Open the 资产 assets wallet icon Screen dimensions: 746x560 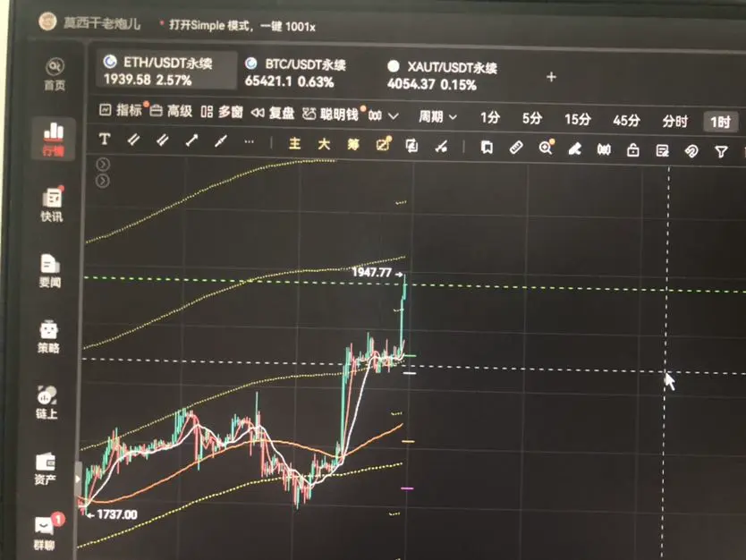click(46, 469)
